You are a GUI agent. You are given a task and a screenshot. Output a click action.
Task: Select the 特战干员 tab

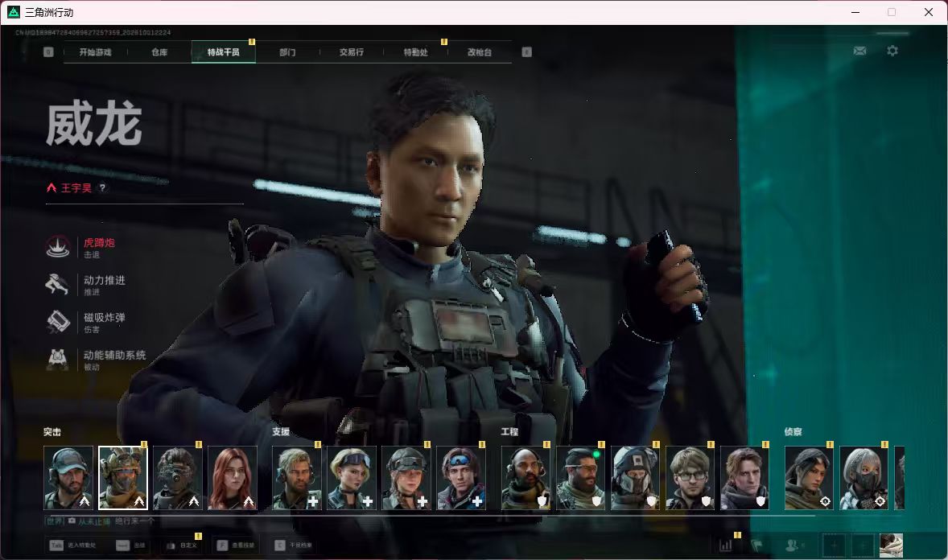click(x=224, y=52)
